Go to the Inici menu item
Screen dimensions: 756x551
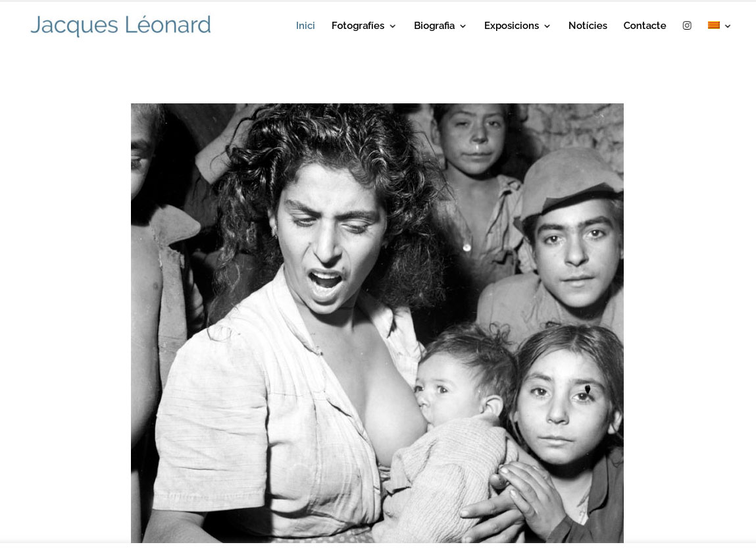click(305, 26)
